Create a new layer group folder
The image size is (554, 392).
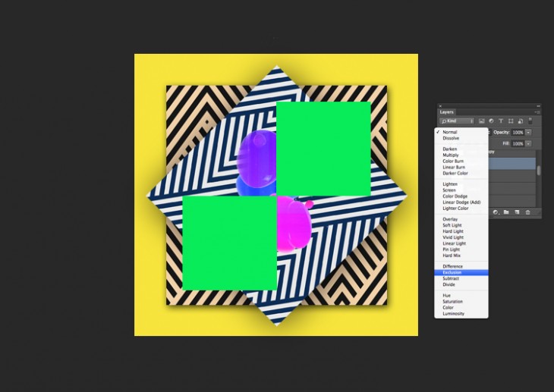506,212
